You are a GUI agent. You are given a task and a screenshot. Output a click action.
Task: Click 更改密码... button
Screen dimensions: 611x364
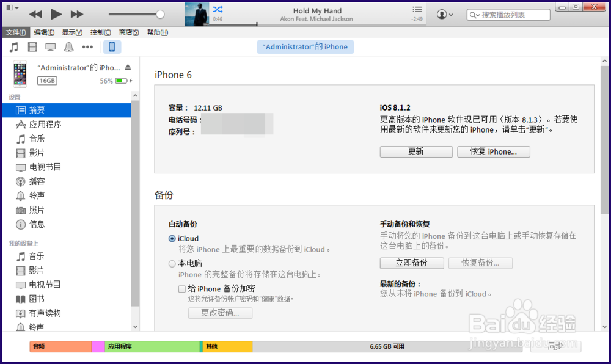(220, 313)
